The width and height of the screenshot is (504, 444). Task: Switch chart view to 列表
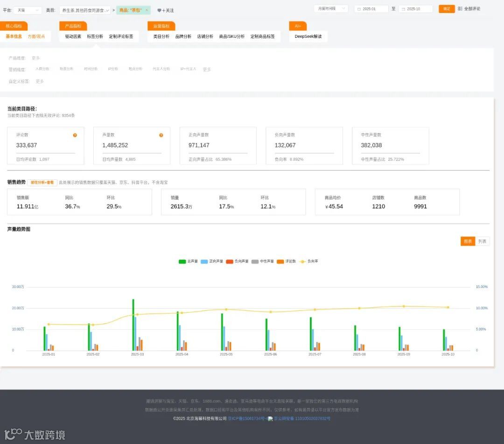(x=482, y=241)
